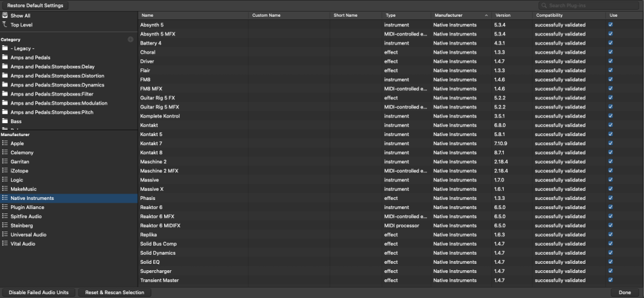Click the search magnifier icon
Viewport: 644px width, 298px height.
point(544,6)
